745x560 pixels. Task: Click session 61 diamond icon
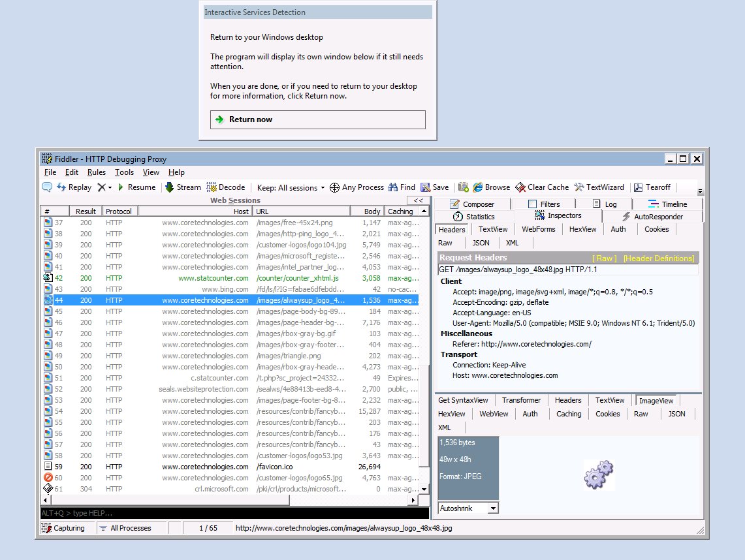pos(48,488)
